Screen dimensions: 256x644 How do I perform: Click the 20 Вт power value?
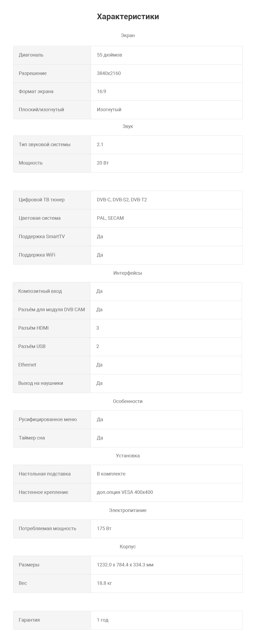tap(103, 163)
